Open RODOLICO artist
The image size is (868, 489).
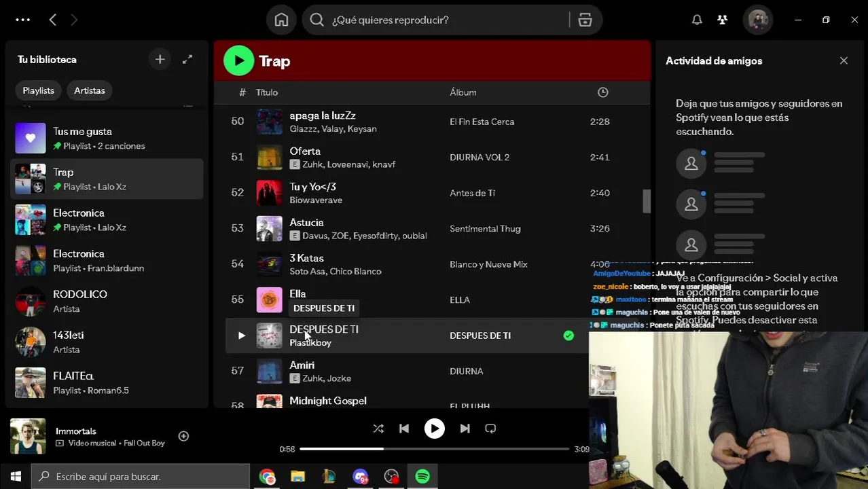point(107,302)
